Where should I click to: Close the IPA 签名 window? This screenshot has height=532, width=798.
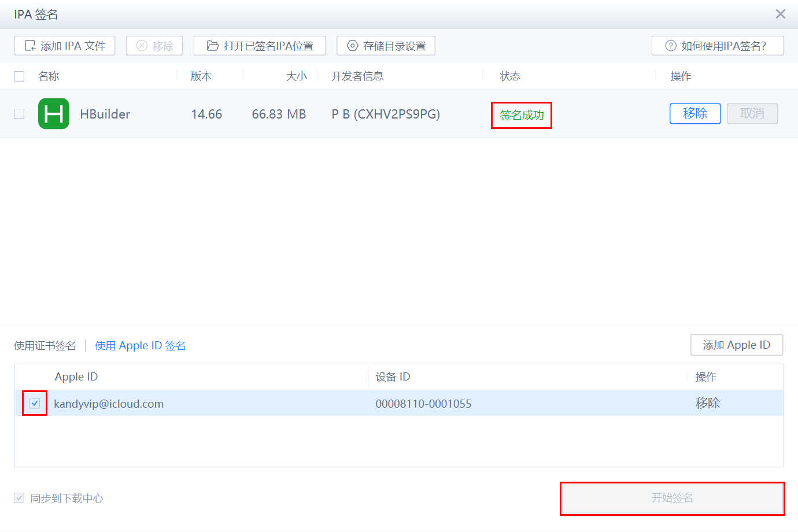pyautogui.click(x=781, y=14)
